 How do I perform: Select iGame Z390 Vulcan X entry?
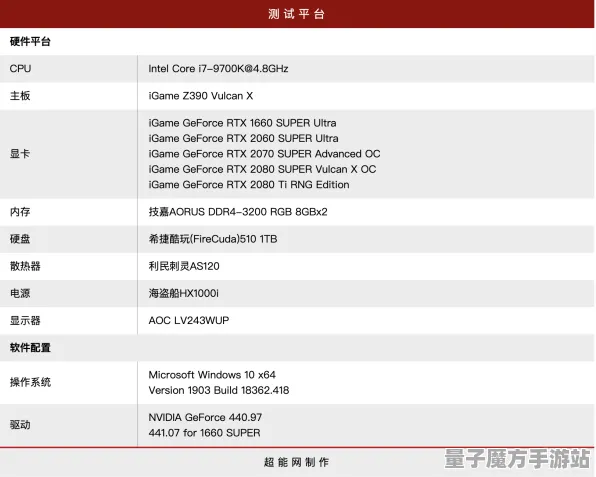click(x=201, y=96)
